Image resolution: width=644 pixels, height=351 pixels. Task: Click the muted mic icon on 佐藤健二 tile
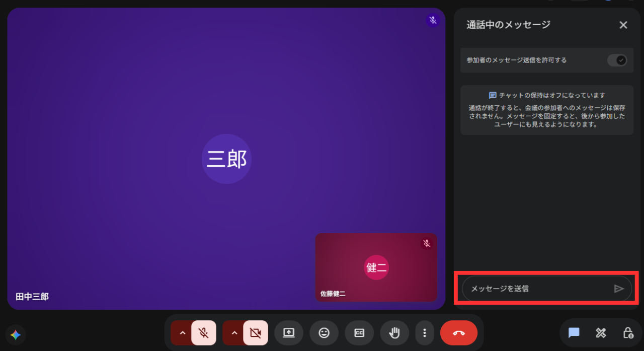click(427, 244)
